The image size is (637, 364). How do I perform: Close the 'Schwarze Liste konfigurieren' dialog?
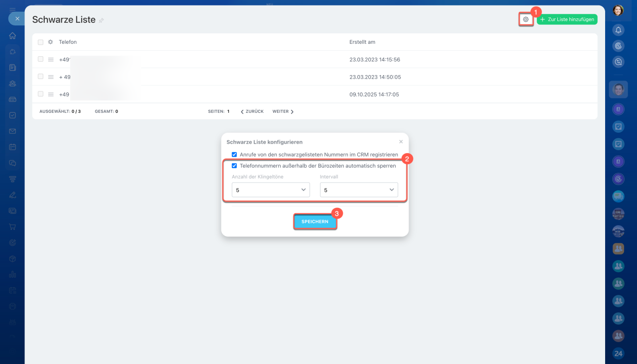[x=401, y=142]
